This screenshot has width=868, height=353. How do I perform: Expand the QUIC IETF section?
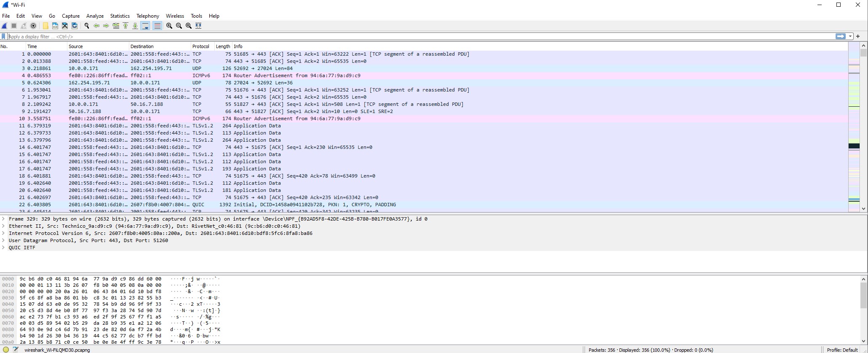(3, 248)
